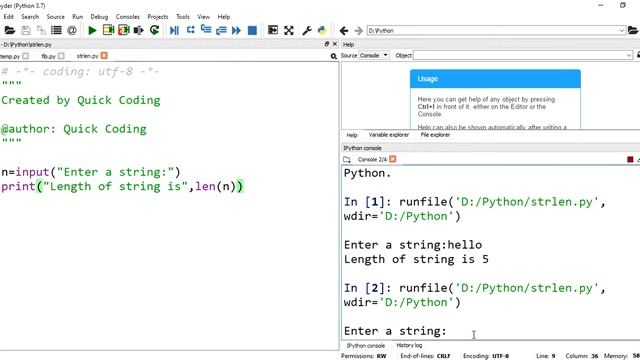Switch to Variable explorer tab
This screenshot has width=640, height=360.
(389, 135)
